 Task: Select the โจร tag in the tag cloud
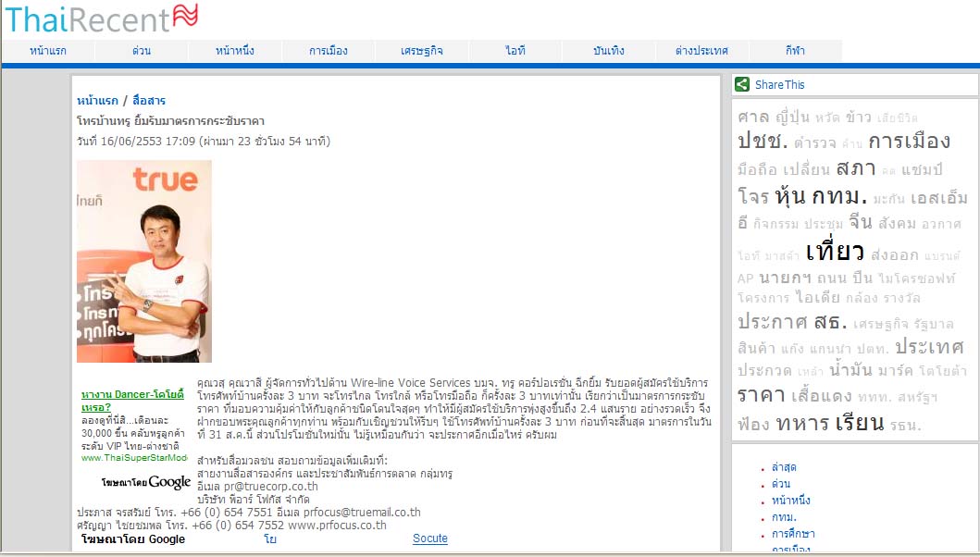pyautogui.click(x=753, y=196)
